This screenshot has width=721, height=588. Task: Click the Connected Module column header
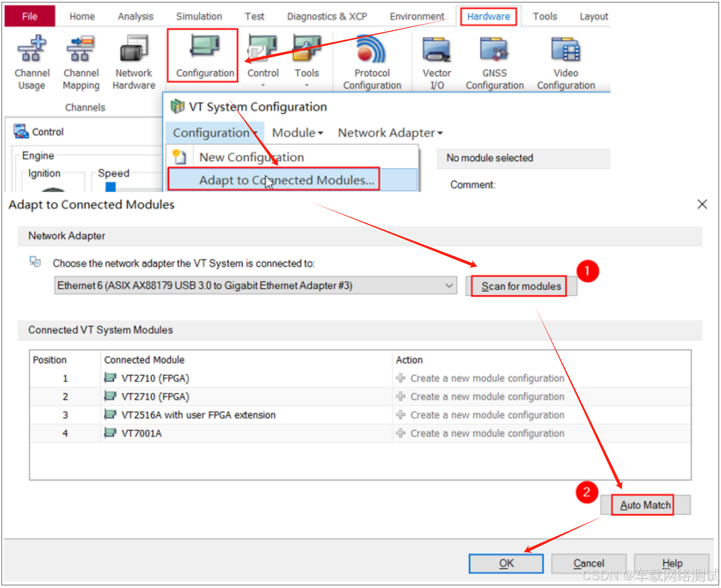pos(144,360)
